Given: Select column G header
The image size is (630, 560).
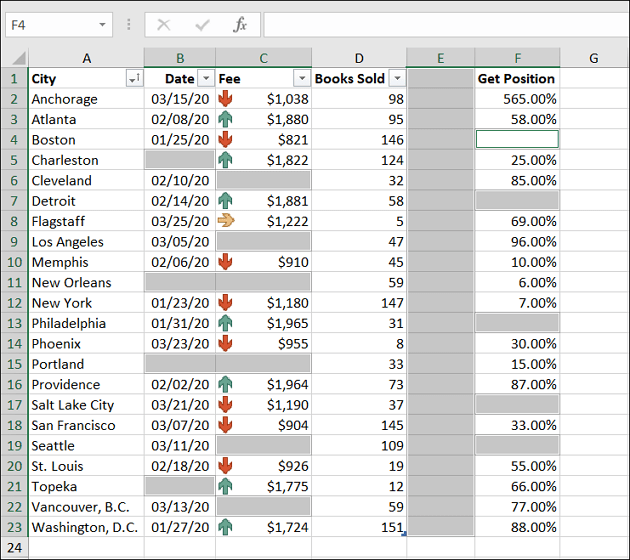Looking at the screenshot, I should pos(594,58).
